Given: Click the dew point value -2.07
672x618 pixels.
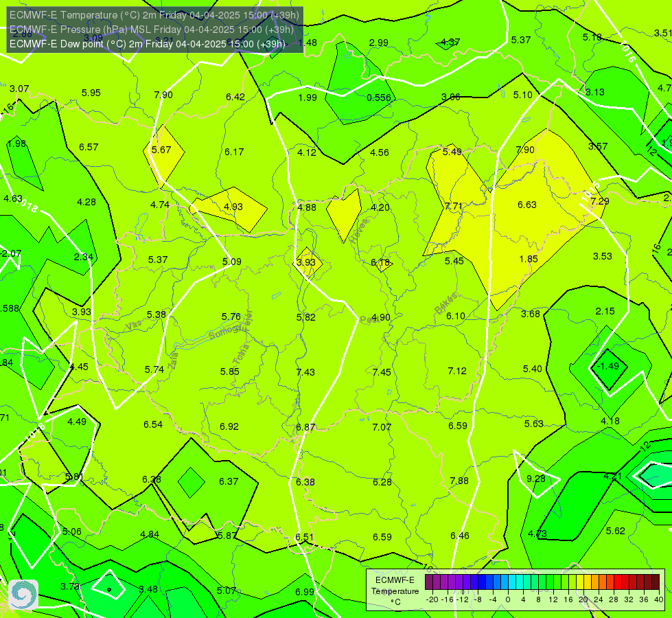Looking at the screenshot, I should (x=11, y=253).
